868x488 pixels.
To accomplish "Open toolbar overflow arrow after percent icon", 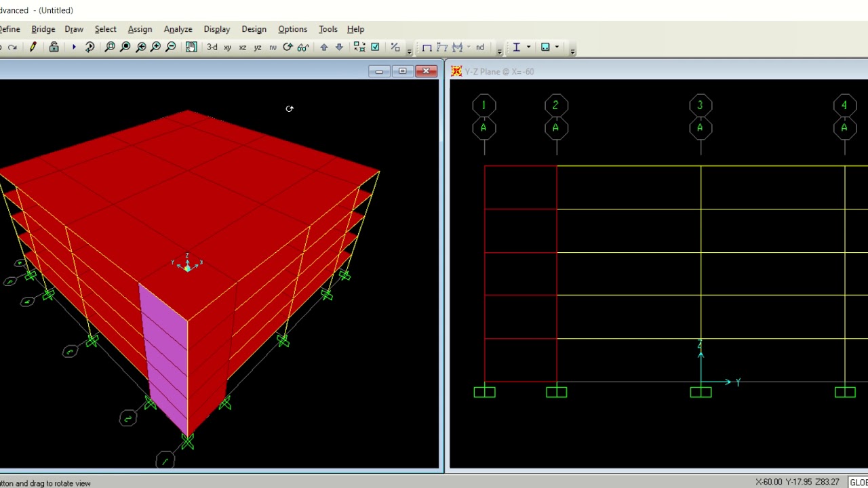I will (410, 51).
